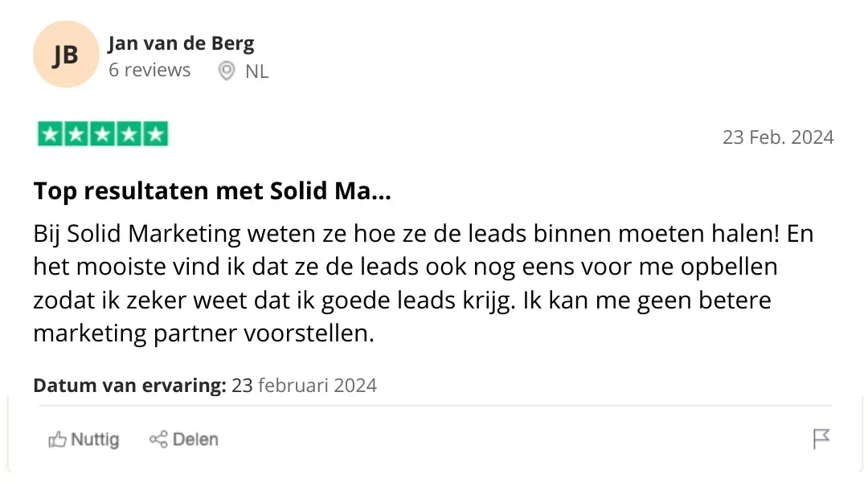Viewport: 868px width, 482px height.
Task: Click the Delen share label
Action: [195, 439]
